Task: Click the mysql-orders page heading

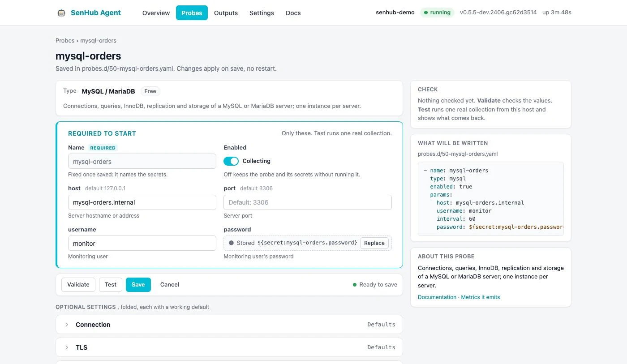Action: (88, 56)
